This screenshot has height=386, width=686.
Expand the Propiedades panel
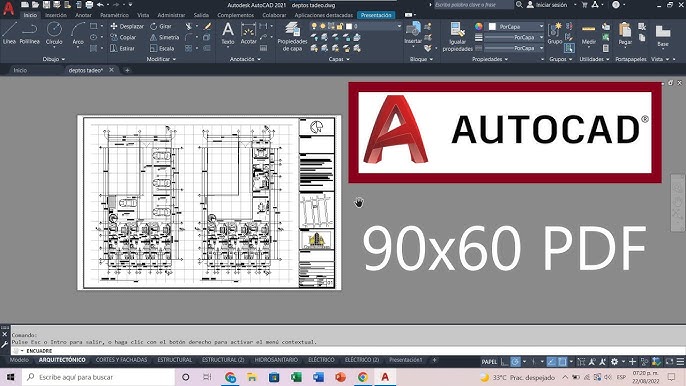point(490,59)
